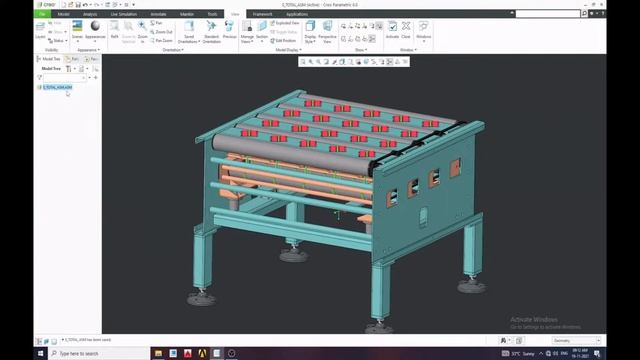Click Zoom Out in the ribbon
The width and height of the screenshot is (640, 360).
pos(161,32)
